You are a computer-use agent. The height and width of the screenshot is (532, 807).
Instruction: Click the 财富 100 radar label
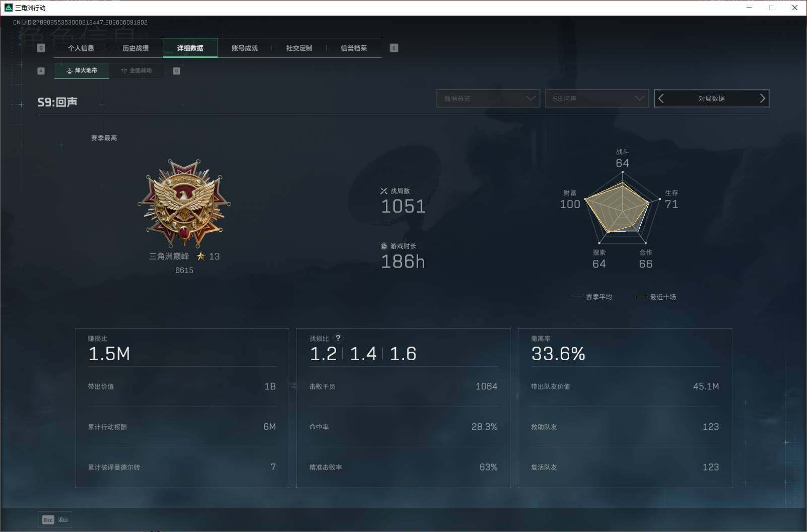click(570, 199)
